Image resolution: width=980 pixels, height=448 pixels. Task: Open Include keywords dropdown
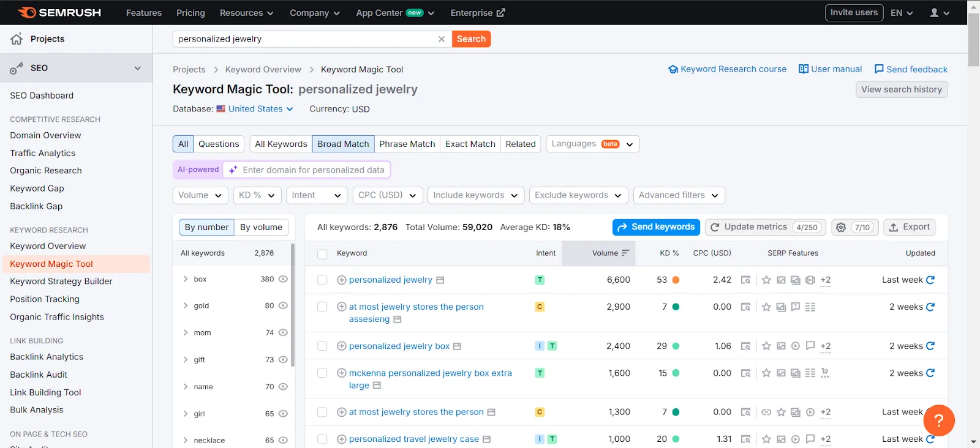point(476,195)
